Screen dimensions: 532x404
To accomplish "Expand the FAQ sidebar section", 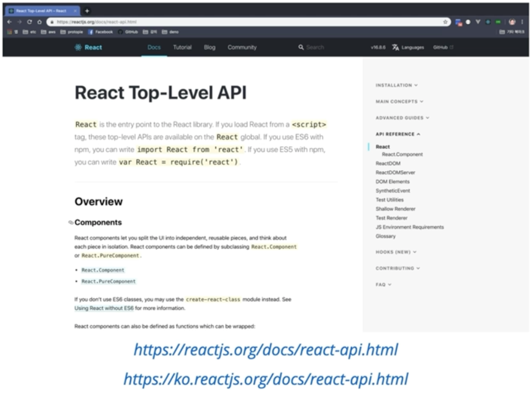I will coord(383,285).
